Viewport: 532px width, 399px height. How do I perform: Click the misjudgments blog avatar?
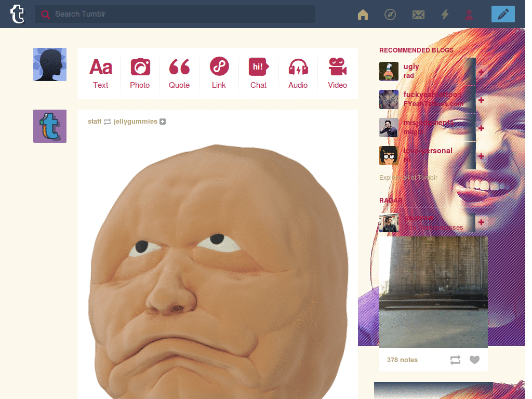389,128
